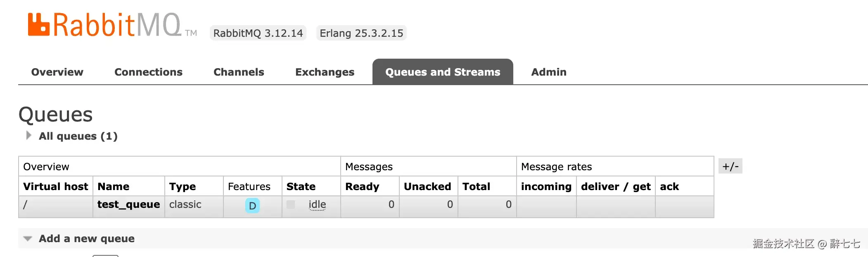The width and height of the screenshot is (868, 257).
Task: Switch to the Connections tab
Action: [x=148, y=72]
